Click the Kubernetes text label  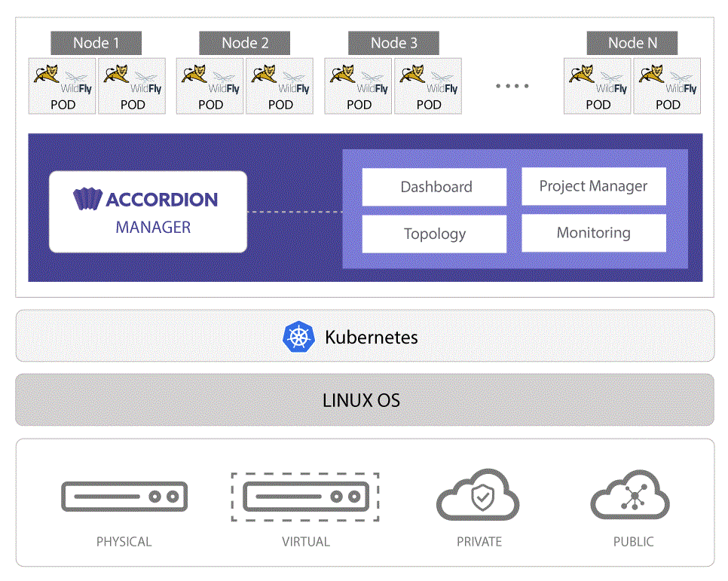[371, 337]
